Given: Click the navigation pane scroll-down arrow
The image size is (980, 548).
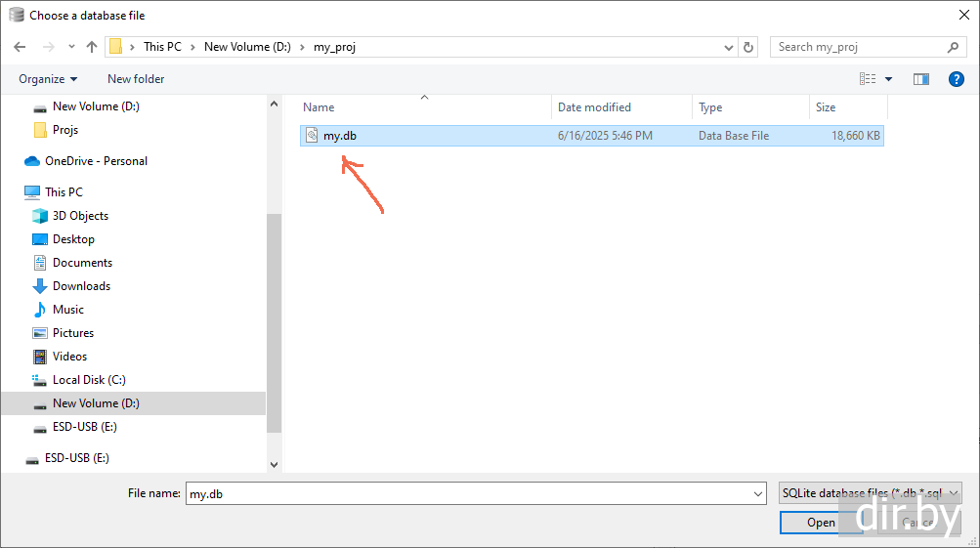Looking at the screenshot, I should (274, 464).
